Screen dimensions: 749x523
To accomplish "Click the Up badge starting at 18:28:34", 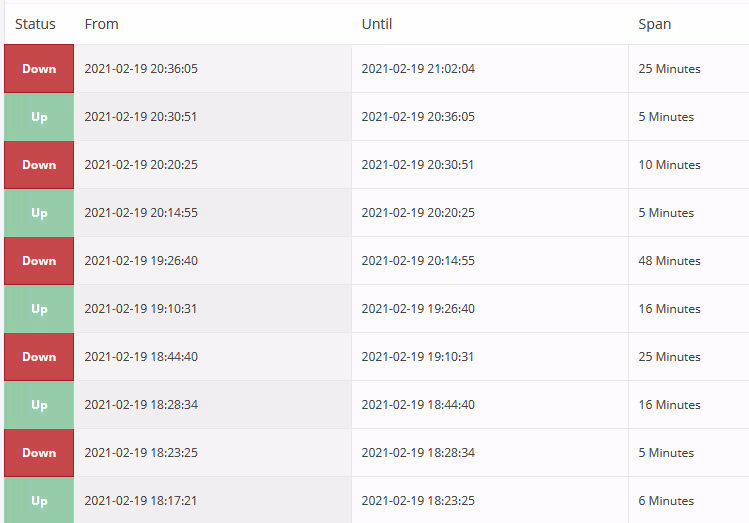I will [x=39, y=405].
